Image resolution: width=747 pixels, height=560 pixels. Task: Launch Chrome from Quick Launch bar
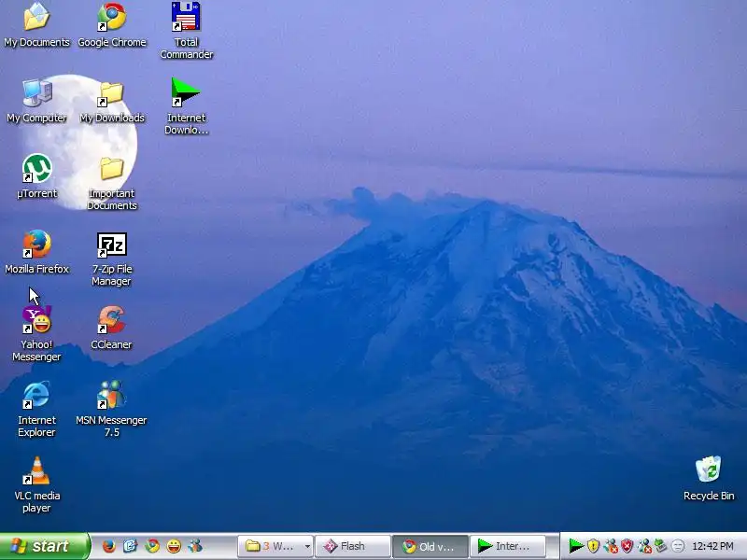click(152, 546)
